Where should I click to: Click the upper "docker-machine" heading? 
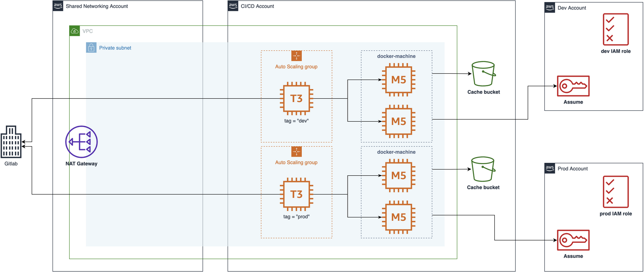[396, 56]
